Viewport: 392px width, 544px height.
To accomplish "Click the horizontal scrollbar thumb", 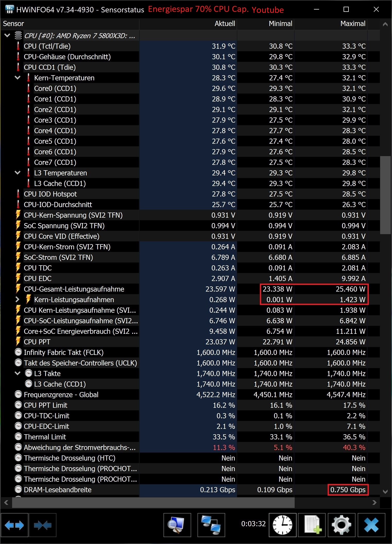I will click(154, 503).
